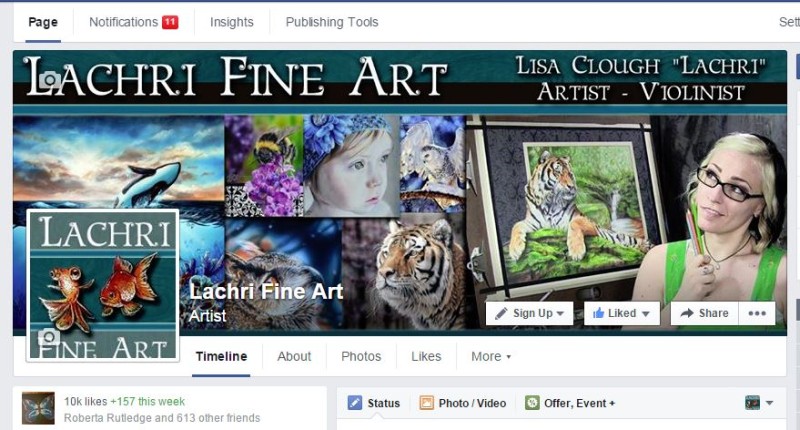800x430 pixels.
Task: Click the Lachri Fine Art page name
Action: [266, 291]
